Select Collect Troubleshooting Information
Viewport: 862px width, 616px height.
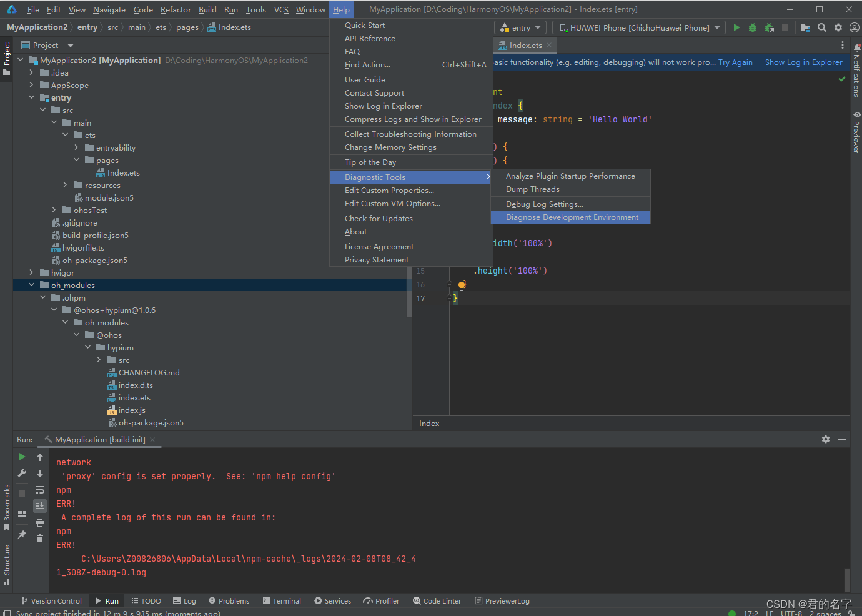click(x=410, y=134)
